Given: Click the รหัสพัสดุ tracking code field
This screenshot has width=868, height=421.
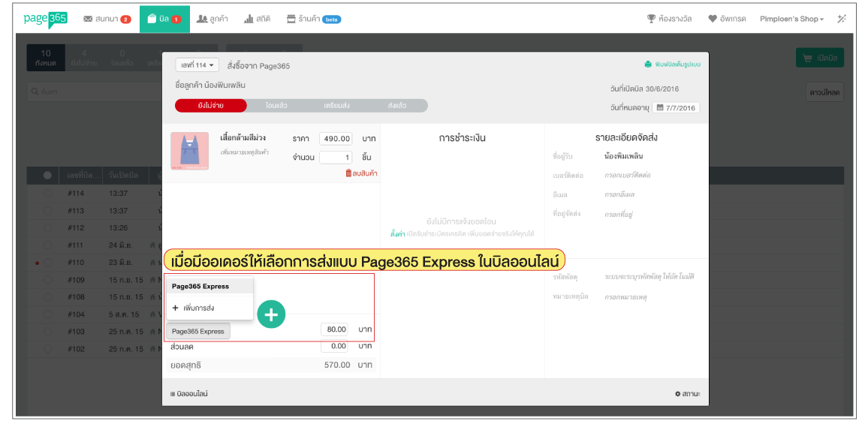Looking at the screenshot, I should click(650, 276).
